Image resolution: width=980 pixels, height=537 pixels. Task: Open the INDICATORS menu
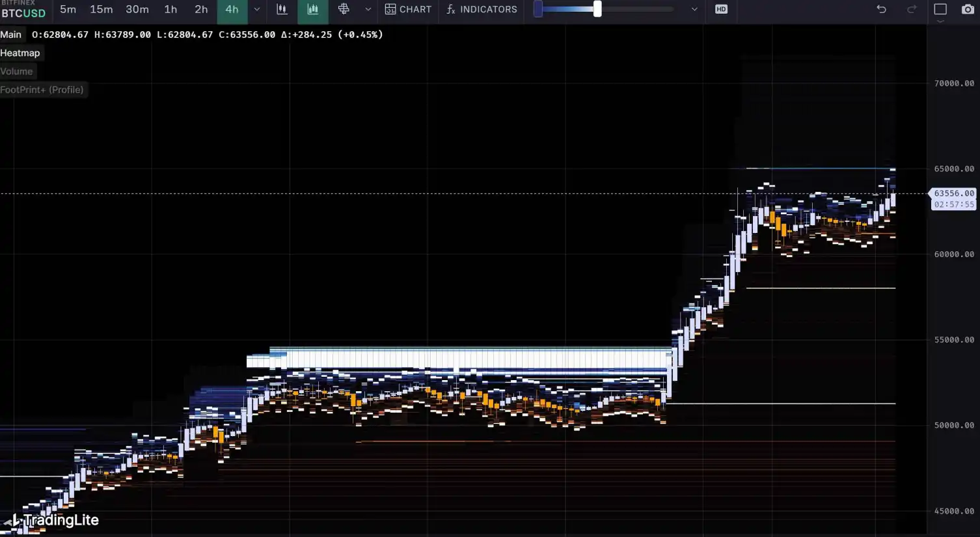tap(482, 9)
